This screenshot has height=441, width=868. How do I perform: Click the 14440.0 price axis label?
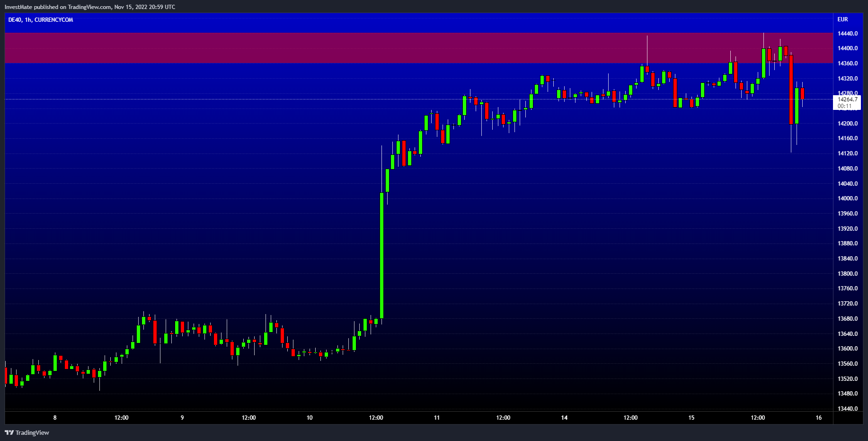(848, 34)
